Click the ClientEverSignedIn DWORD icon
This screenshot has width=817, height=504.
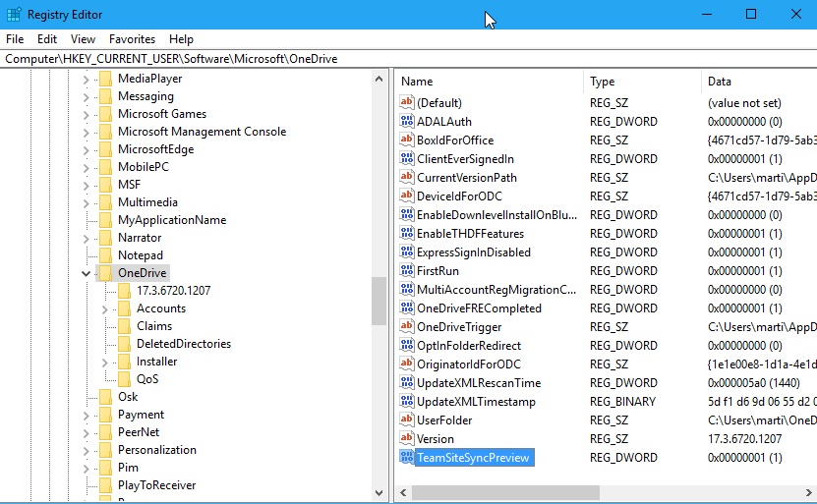coord(406,158)
